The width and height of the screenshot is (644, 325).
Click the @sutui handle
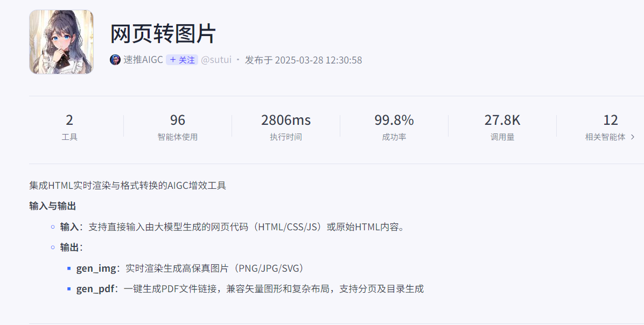tap(216, 60)
